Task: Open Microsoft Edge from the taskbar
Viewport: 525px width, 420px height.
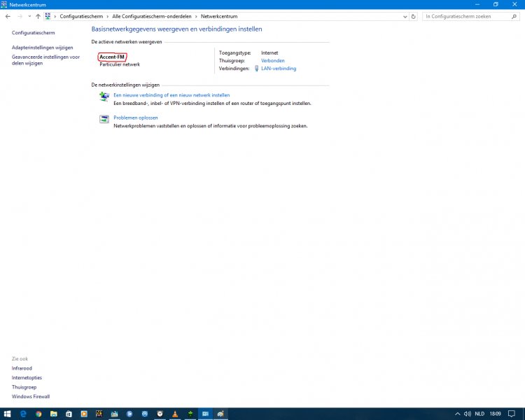Action: (23, 414)
